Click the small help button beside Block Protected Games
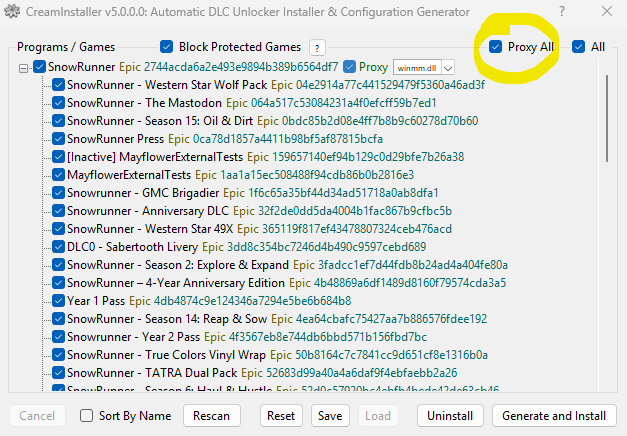Viewport: 627px width, 436px height. (317, 48)
